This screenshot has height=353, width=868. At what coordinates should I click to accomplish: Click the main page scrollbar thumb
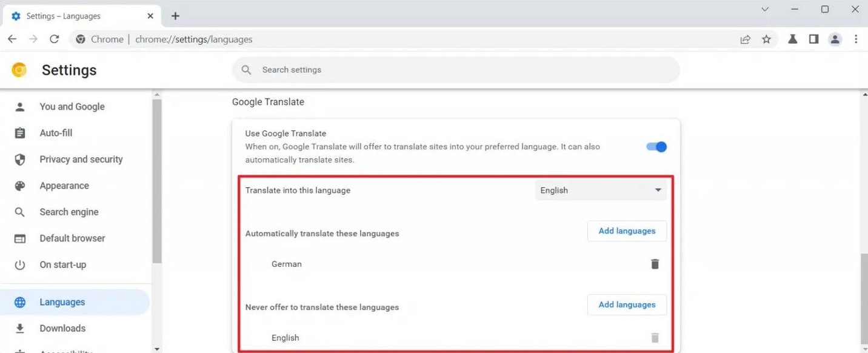coord(864,298)
